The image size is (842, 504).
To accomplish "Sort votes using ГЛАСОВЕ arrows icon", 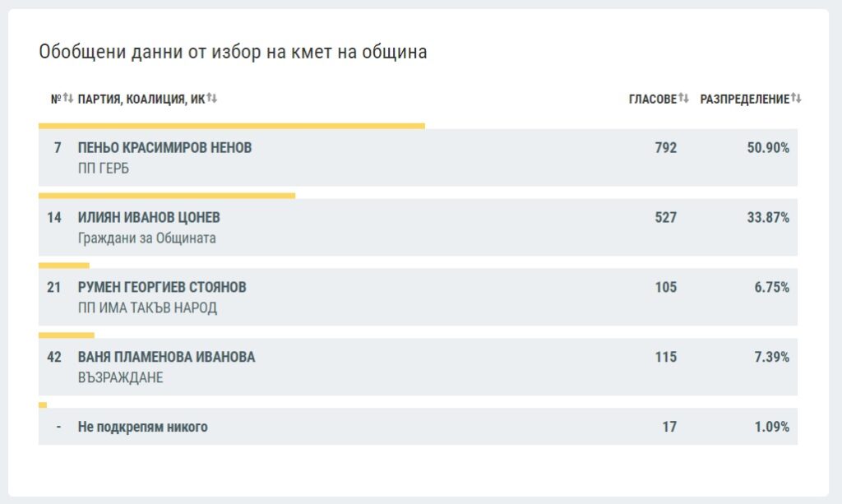I will click(x=683, y=98).
